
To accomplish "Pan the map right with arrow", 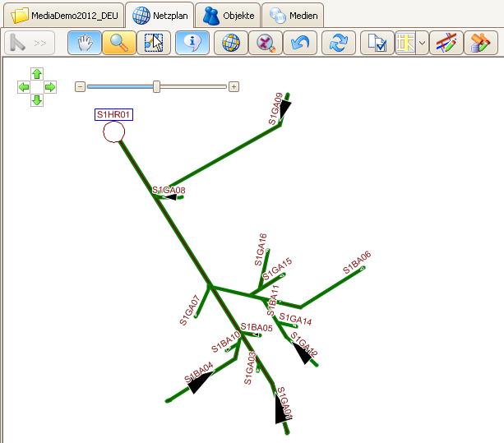I will pyautogui.click(x=50, y=87).
